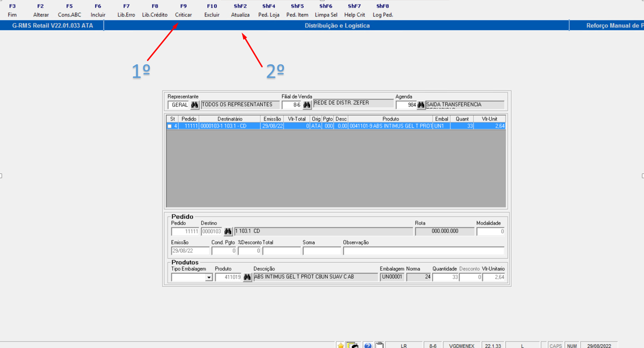
Task: Open the Destino lookup in the Pedido section
Action: click(228, 231)
